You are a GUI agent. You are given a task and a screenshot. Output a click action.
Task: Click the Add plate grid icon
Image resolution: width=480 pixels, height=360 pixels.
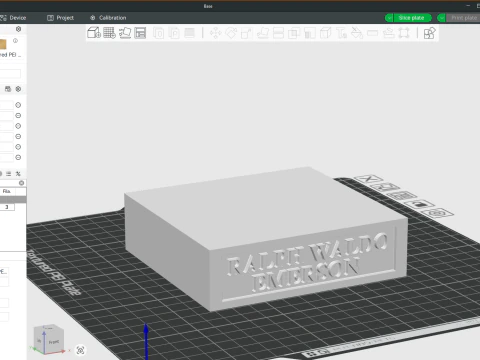tap(109, 33)
